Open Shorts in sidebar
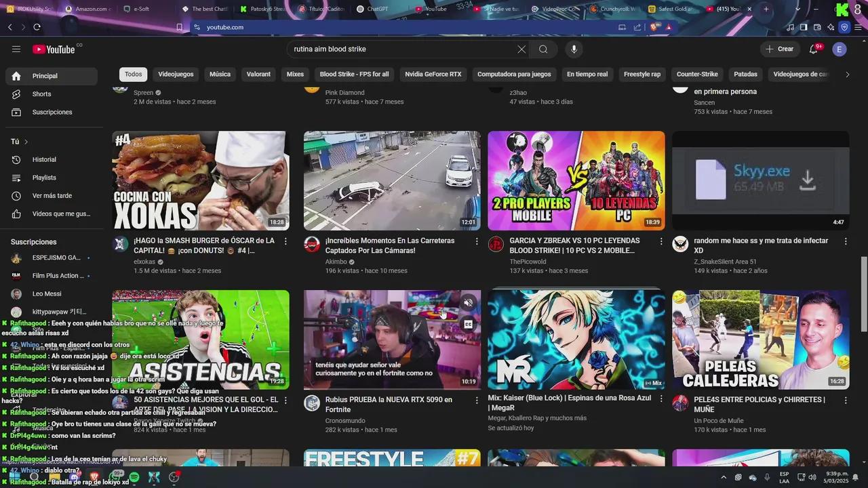This screenshot has height=488, width=868. [x=52, y=94]
